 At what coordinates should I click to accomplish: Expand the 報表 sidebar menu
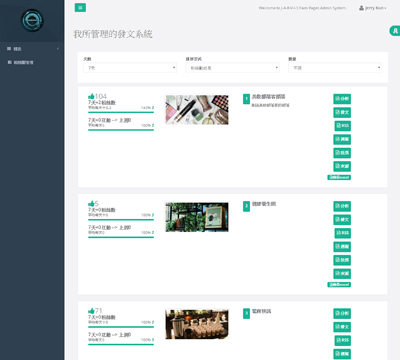[32, 49]
